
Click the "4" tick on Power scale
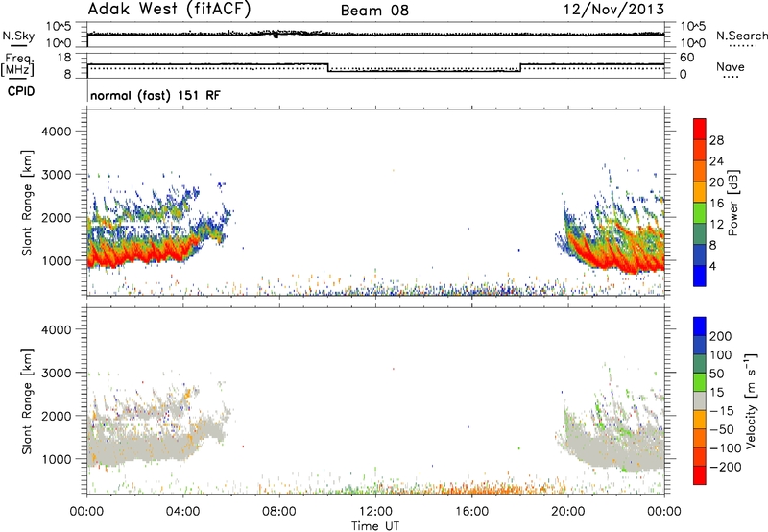pyautogui.click(x=712, y=266)
